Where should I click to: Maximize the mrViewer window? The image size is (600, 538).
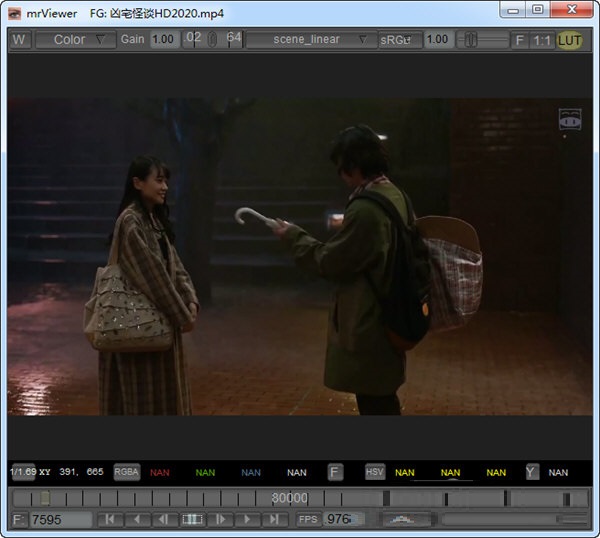(x=538, y=10)
